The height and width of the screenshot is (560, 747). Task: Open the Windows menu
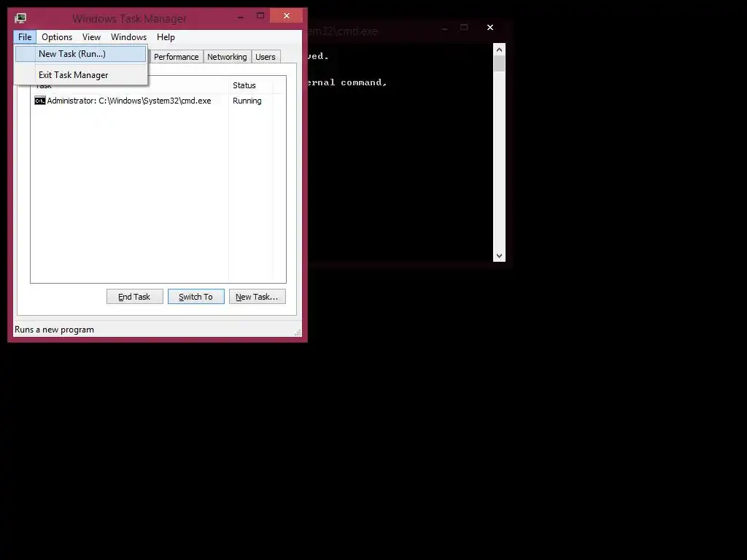[128, 37]
